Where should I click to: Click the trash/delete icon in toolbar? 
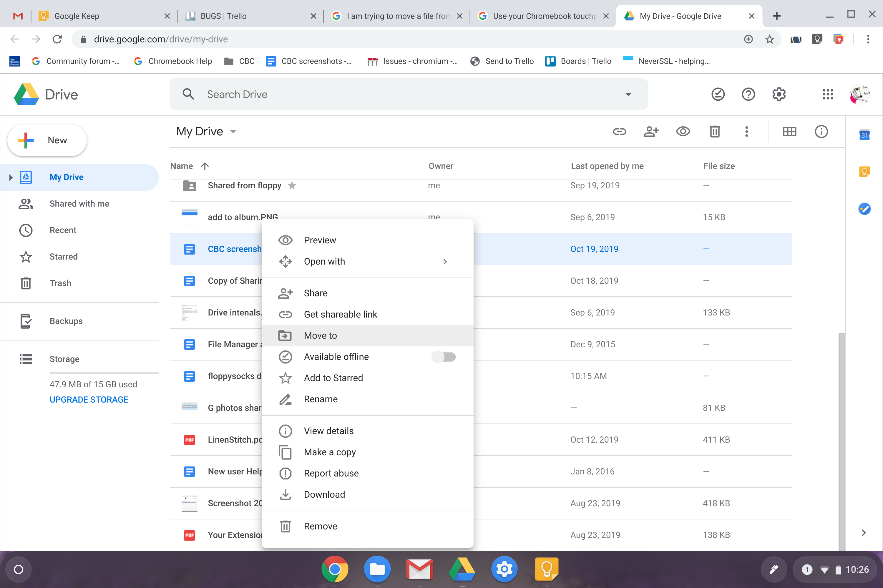click(x=715, y=131)
